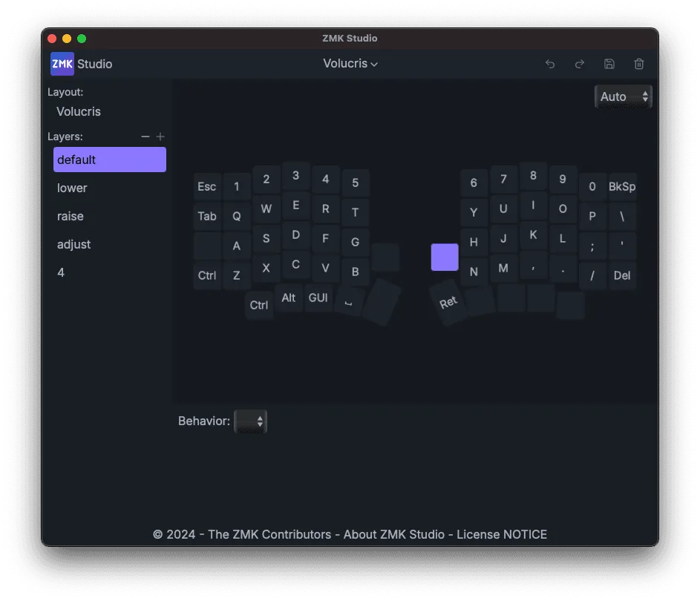Click the ZMK Studio logo
The height and width of the screenshot is (601, 700).
pos(62,64)
